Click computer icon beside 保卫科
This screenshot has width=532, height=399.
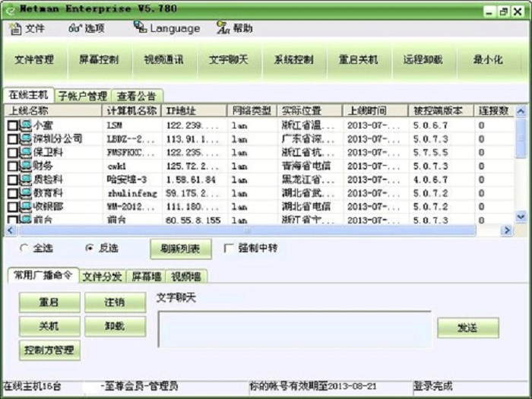(25, 153)
